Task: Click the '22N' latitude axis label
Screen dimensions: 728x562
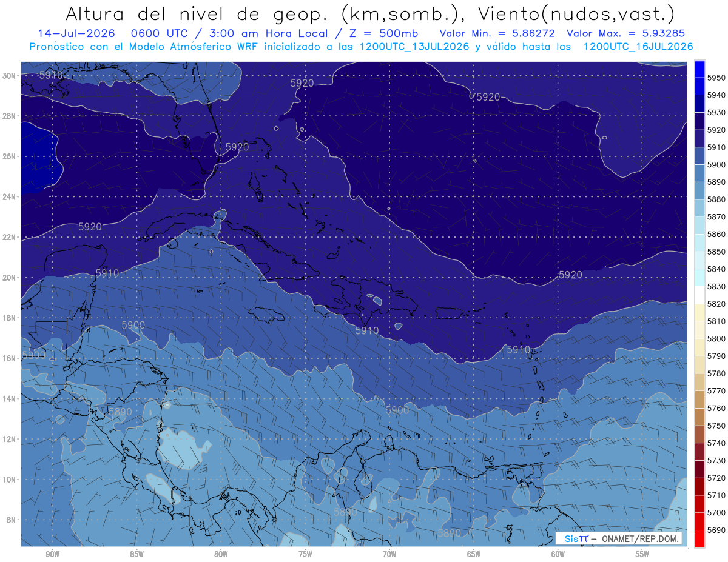Action: (9, 237)
